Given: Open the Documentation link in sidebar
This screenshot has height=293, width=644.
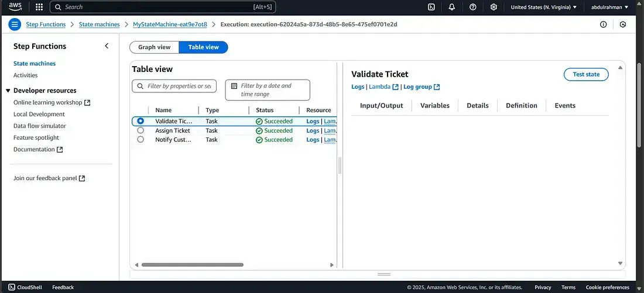Looking at the screenshot, I should (38, 150).
